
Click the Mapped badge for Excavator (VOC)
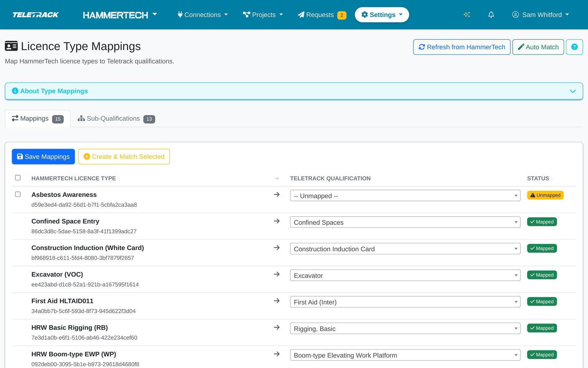click(542, 275)
